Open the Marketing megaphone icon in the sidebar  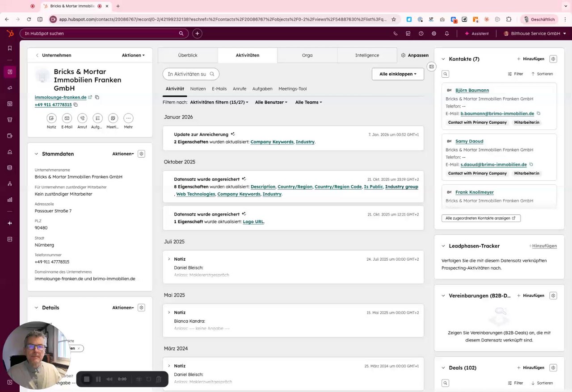(10, 88)
